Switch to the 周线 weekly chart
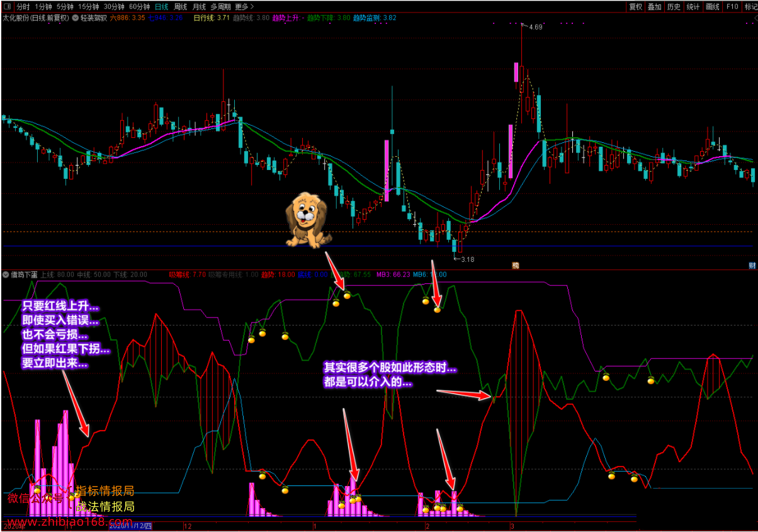The width and height of the screenshot is (758, 532). [x=181, y=7]
